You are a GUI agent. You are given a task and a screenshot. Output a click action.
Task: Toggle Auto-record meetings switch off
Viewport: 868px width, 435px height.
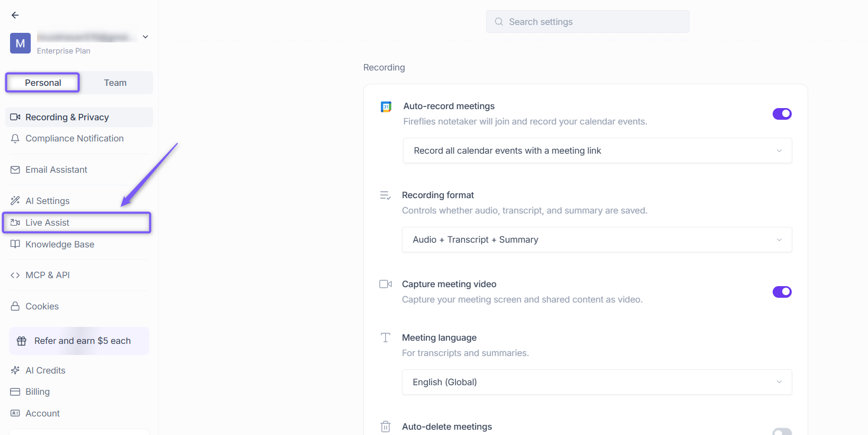tap(782, 114)
